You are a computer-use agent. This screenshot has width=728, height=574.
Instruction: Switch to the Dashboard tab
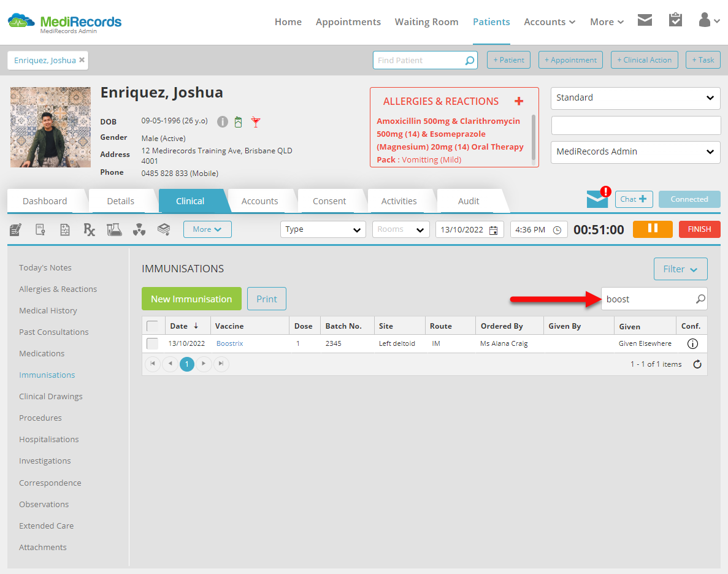pyautogui.click(x=45, y=201)
